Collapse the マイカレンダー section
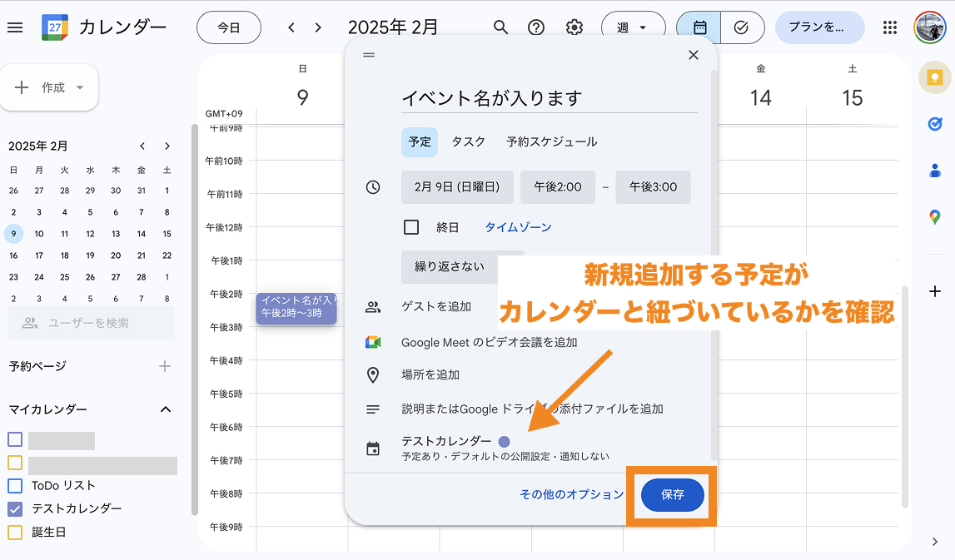This screenshot has width=955, height=560. coord(166,409)
